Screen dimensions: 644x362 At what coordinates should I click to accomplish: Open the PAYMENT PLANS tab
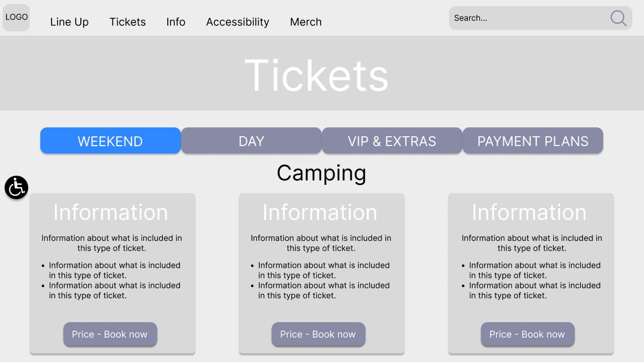pos(532,141)
